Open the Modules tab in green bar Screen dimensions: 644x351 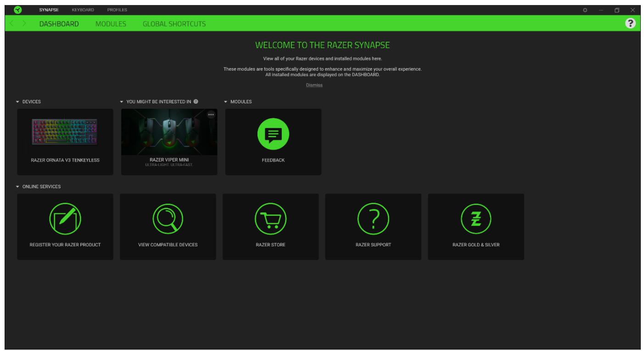coord(111,23)
